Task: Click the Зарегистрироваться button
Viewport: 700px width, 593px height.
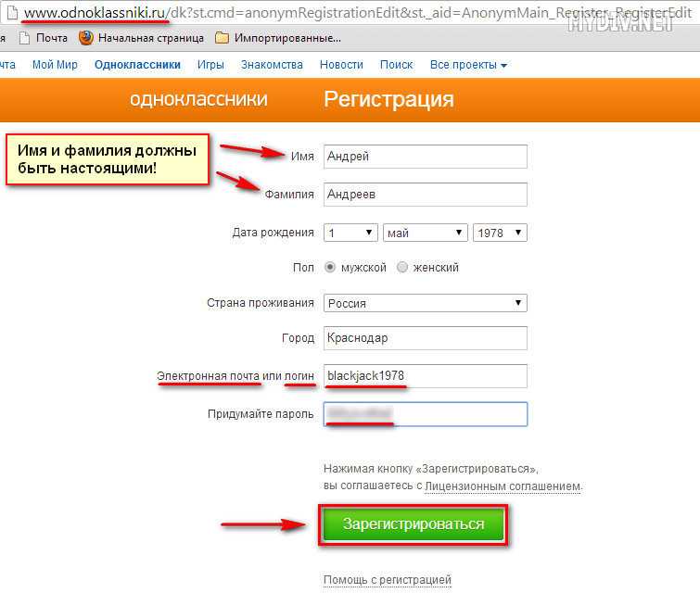Action: click(x=414, y=524)
